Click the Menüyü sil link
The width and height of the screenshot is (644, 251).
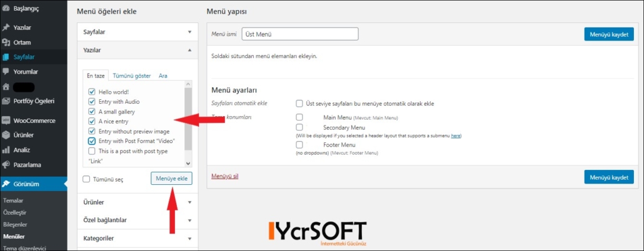coord(224,176)
